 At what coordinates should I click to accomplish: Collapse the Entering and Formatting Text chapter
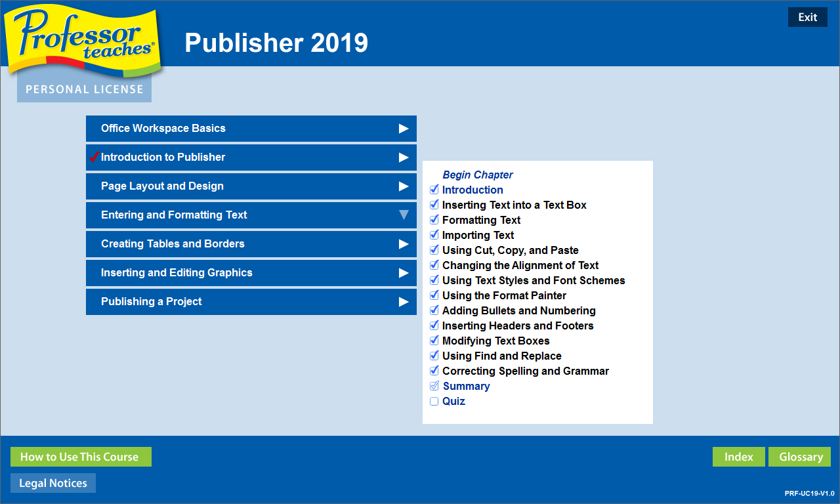coord(404,215)
